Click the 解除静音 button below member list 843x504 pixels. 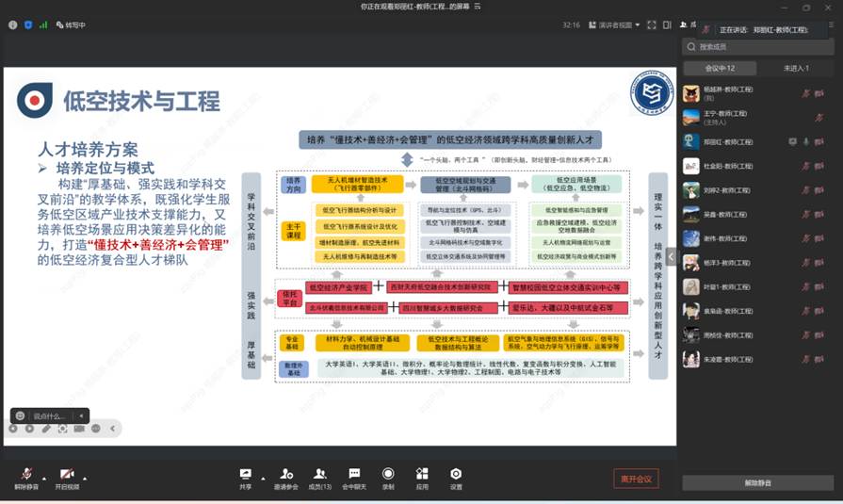[x=757, y=482]
